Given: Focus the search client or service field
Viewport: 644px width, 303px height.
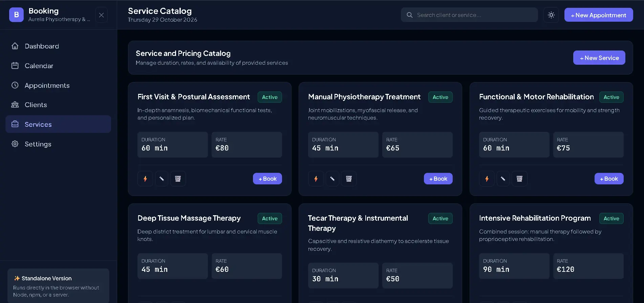Looking at the screenshot, I should click(x=469, y=15).
